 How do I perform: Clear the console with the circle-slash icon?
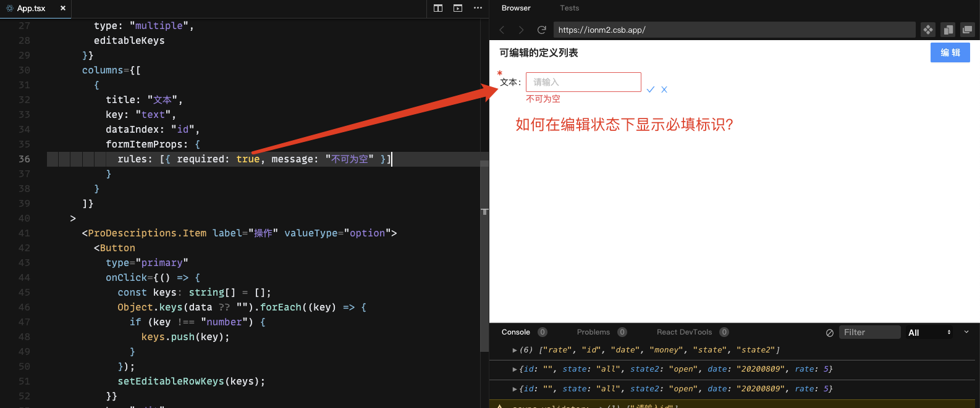click(830, 333)
